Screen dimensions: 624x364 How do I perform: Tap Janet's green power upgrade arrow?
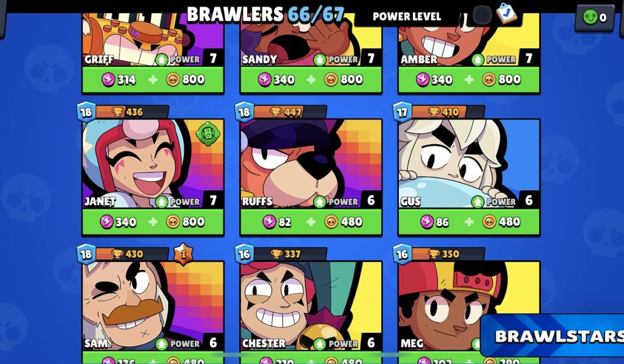point(162,201)
